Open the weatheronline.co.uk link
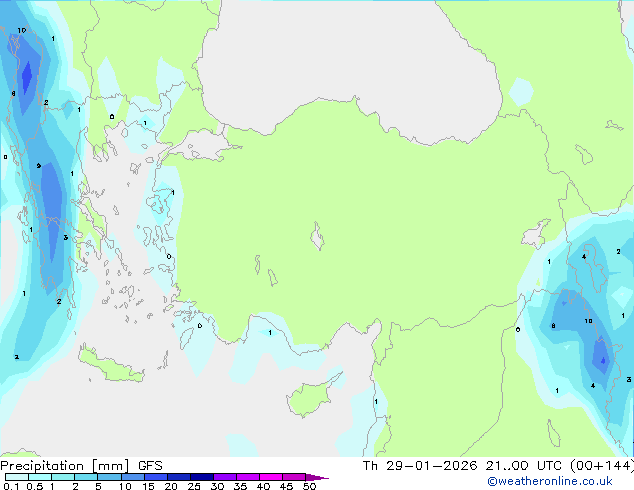634x490 pixels. [550, 481]
